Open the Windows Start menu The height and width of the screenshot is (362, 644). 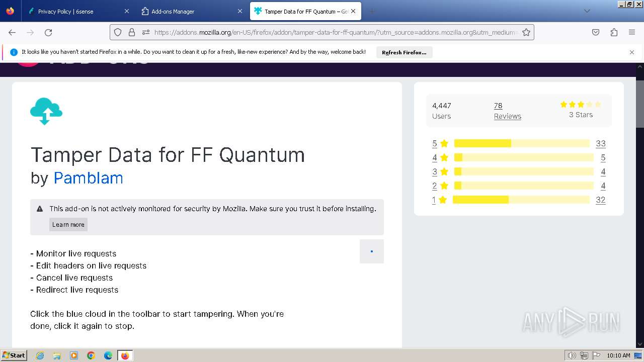[14, 355]
